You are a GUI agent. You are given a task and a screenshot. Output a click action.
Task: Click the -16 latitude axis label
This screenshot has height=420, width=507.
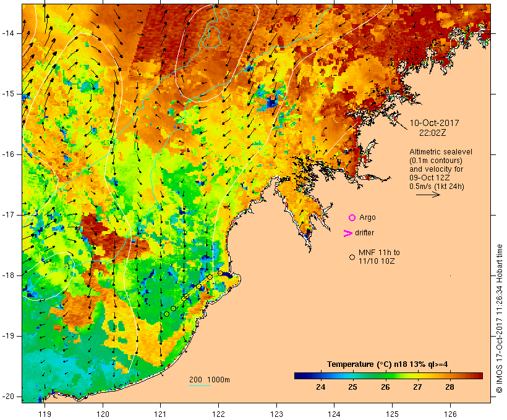(x=8, y=154)
